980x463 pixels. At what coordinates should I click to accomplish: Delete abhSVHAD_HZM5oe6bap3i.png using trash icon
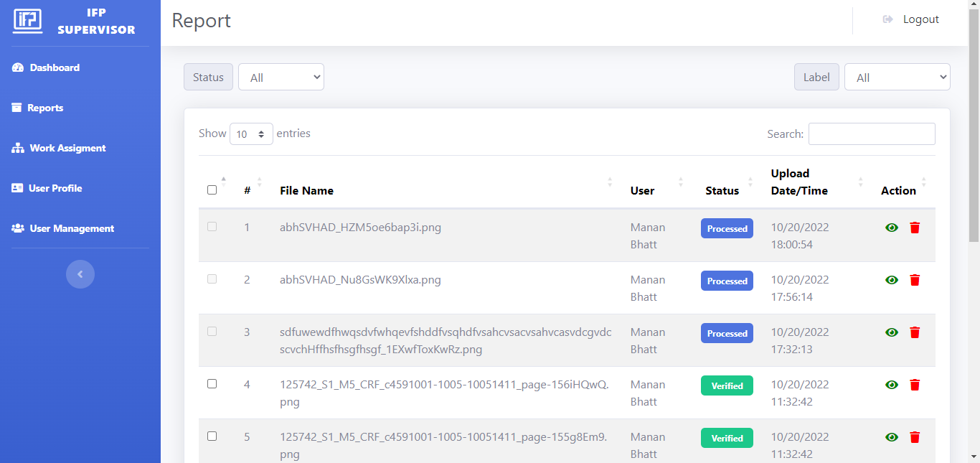coord(915,228)
